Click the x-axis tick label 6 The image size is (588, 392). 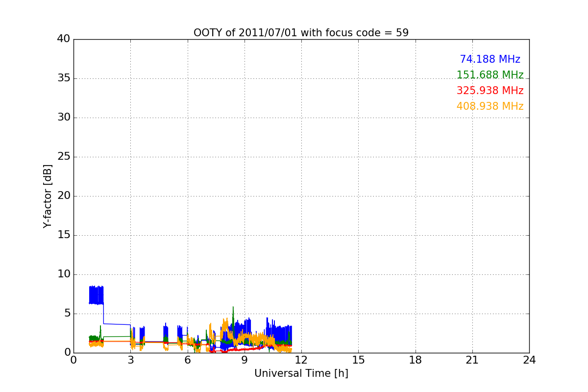(187, 360)
